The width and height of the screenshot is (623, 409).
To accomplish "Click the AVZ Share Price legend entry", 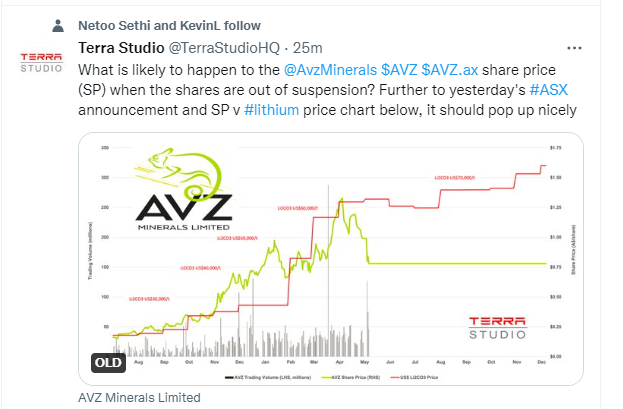I will click(350, 377).
